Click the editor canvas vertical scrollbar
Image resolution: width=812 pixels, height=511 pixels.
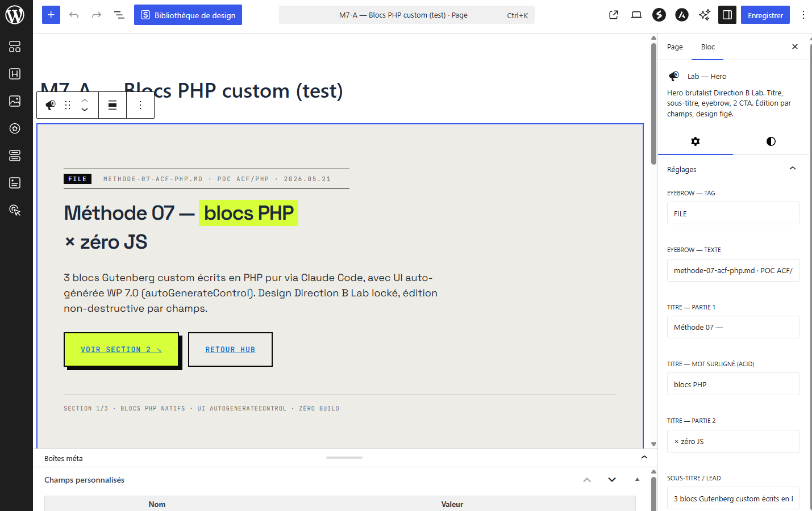pyautogui.click(x=653, y=103)
